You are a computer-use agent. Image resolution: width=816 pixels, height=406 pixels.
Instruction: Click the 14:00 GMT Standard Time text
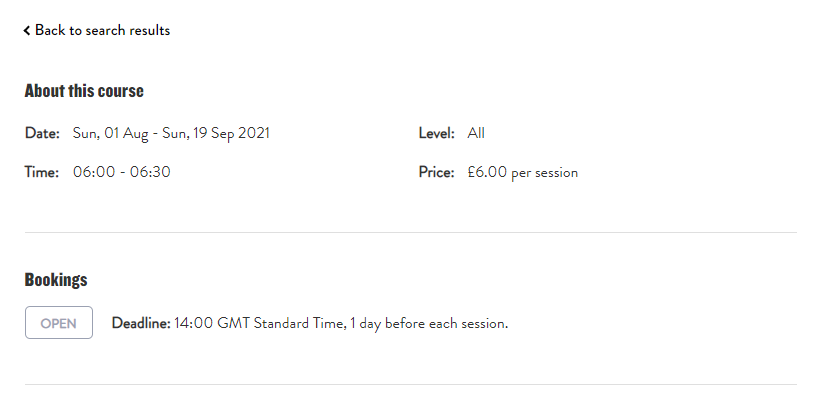coord(258,323)
